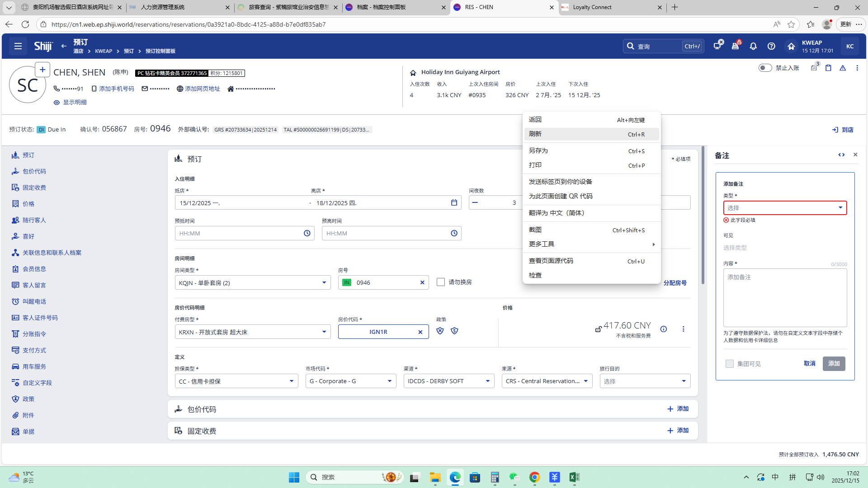The image size is (868, 488).
Task: Click the rate price info icon
Action: 663,329
